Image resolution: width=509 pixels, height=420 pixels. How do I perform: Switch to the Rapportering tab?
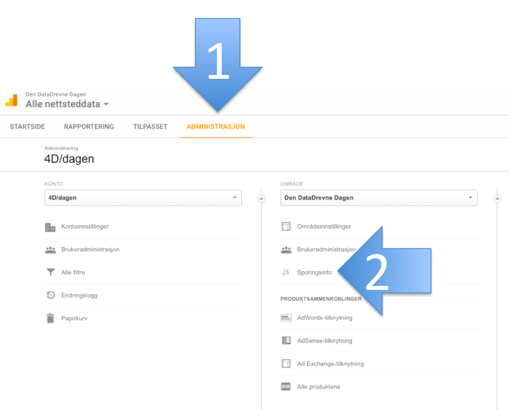pos(89,127)
